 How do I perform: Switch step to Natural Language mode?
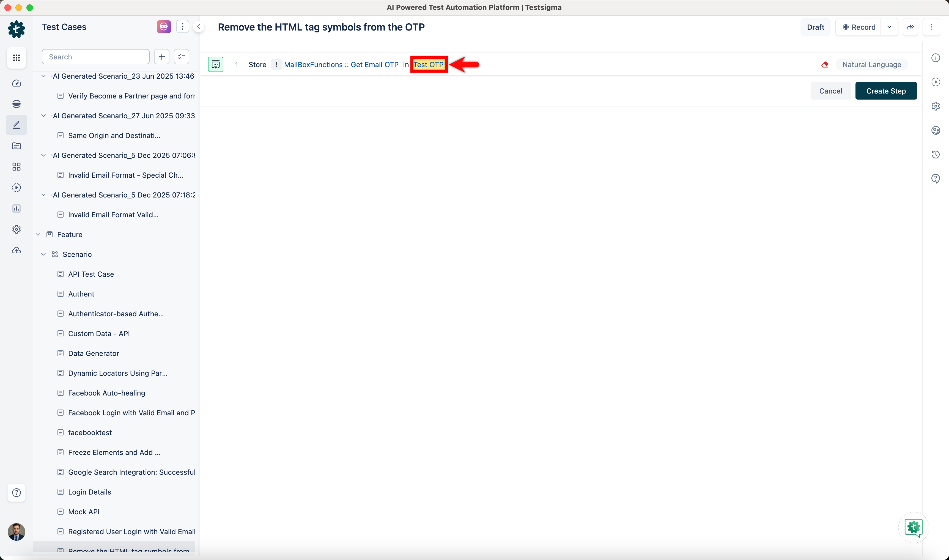pyautogui.click(x=872, y=64)
